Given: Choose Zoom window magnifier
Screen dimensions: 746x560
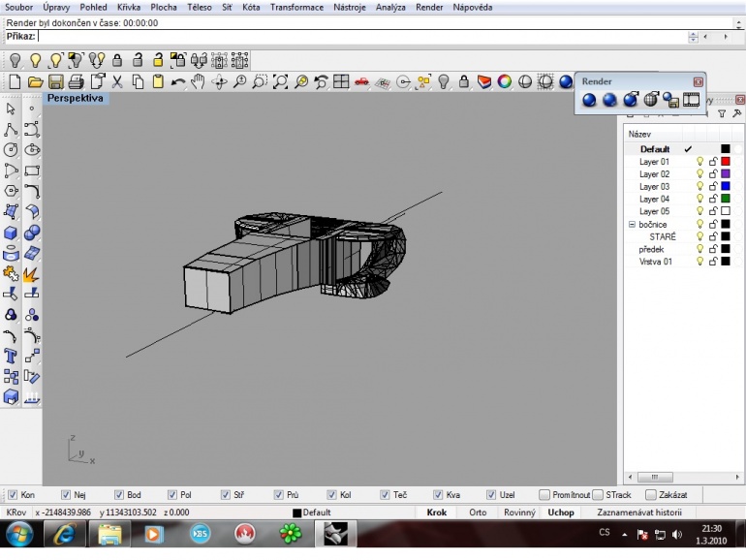Looking at the screenshot, I should (x=260, y=81).
